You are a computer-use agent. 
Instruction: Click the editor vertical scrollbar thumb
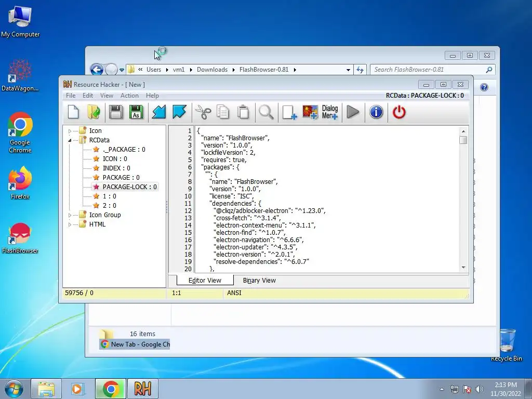pyautogui.click(x=463, y=140)
